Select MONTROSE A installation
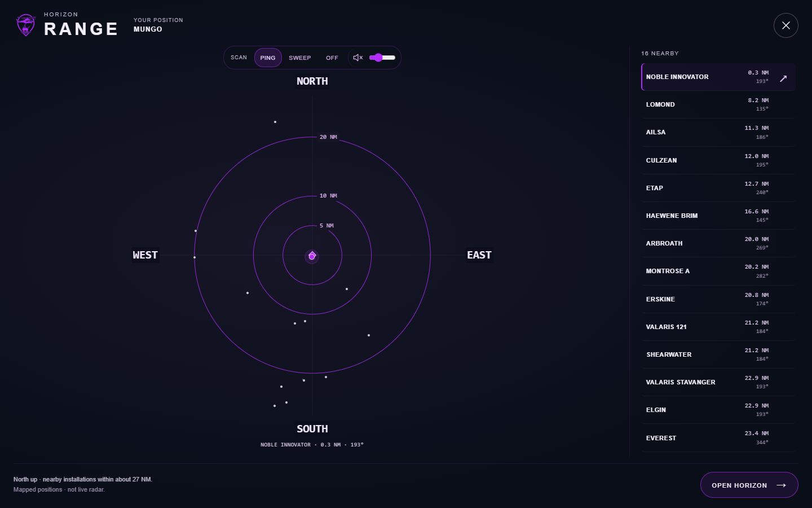Viewport: 812px width, 508px height. (718, 271)
